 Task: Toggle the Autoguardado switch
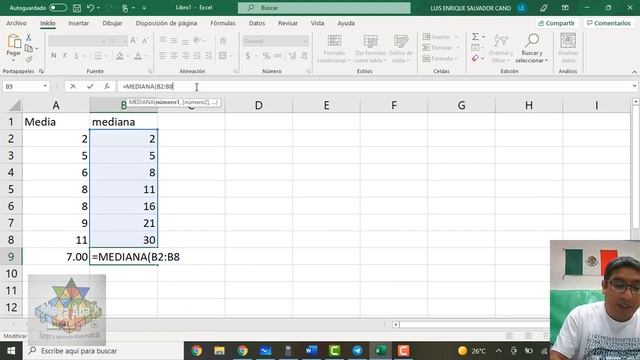(x=58, y=8)
